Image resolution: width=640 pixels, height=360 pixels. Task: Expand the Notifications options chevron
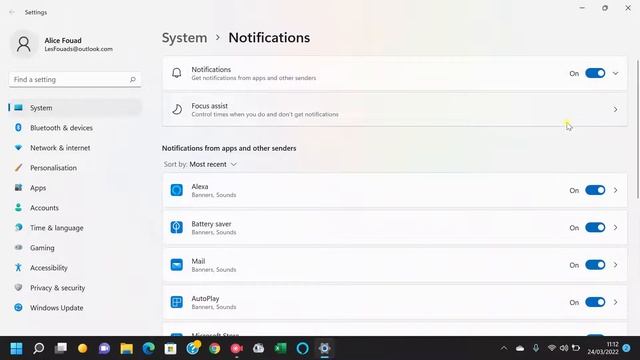pos(616,73)
